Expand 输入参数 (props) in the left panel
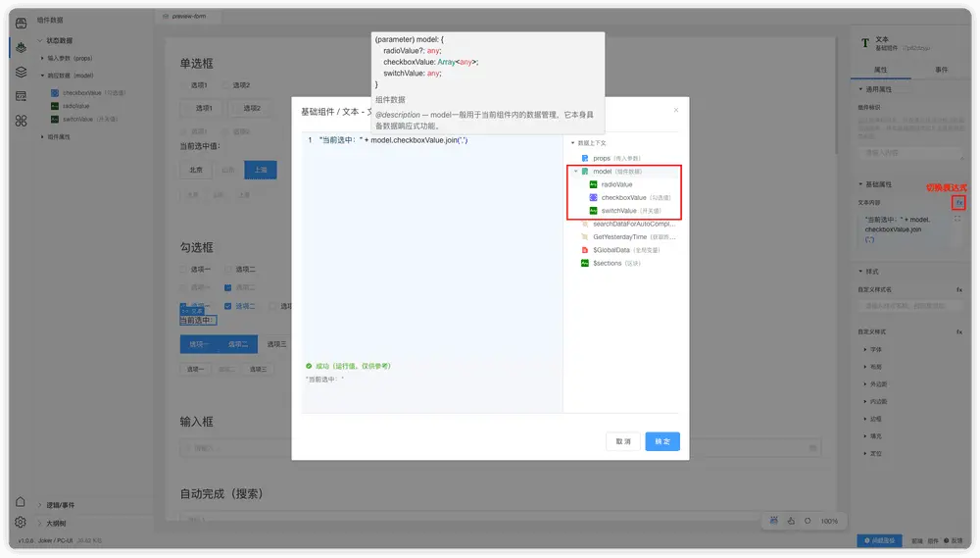The image size is (980, 558). [42, 58]
